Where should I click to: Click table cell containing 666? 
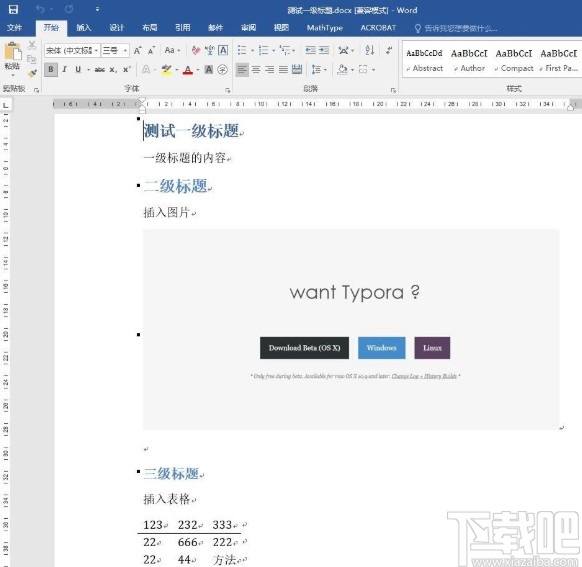pos(189,542)
